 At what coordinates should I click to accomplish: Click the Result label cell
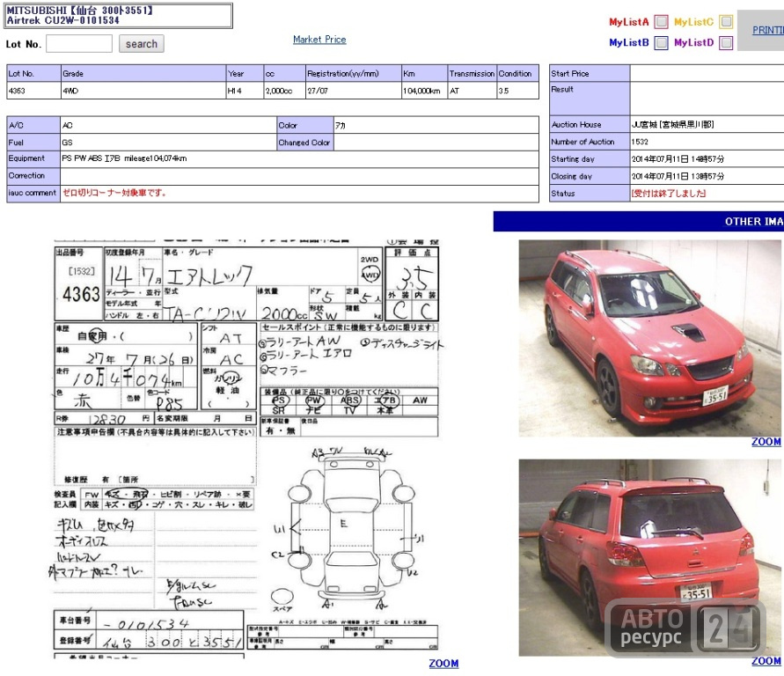[x=590, y=99]
